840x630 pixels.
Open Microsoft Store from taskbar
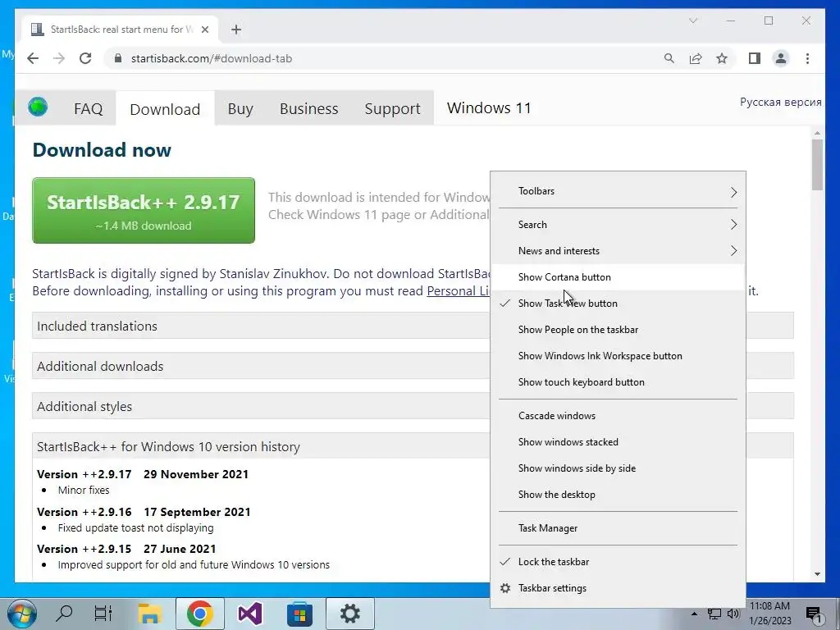tap(299, 614)
